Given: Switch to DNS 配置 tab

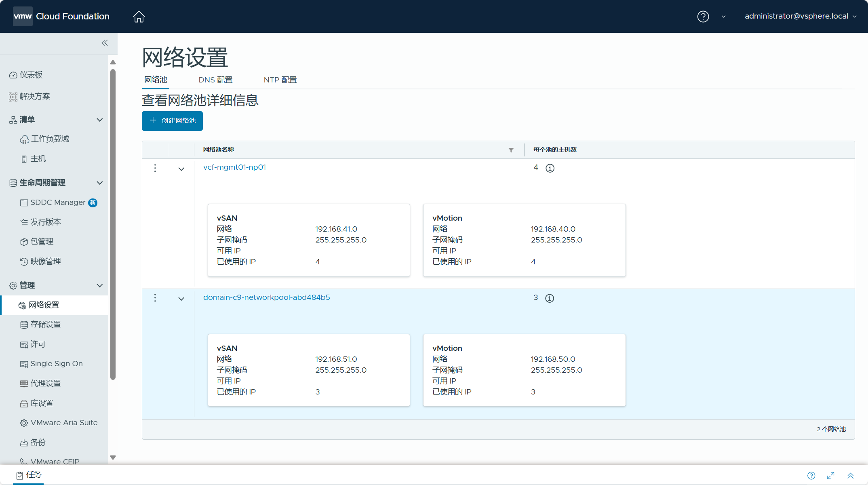Looking at the screenshot, I should (x=215, y=80).
